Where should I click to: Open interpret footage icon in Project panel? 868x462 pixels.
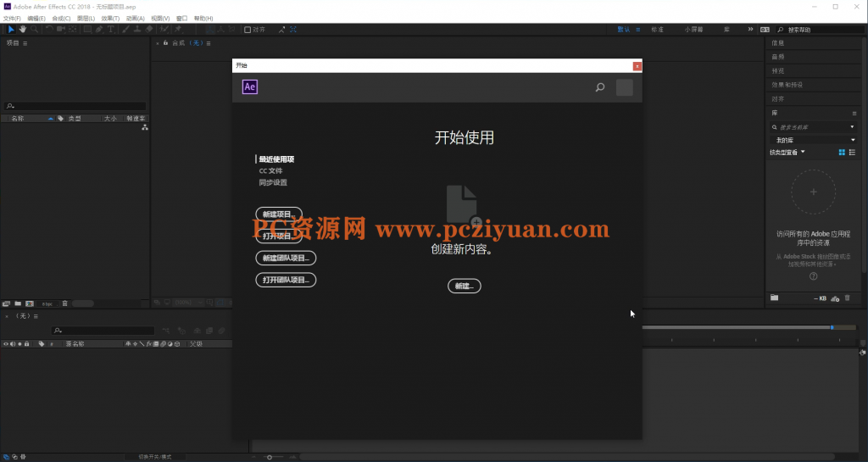click(6, 303)
